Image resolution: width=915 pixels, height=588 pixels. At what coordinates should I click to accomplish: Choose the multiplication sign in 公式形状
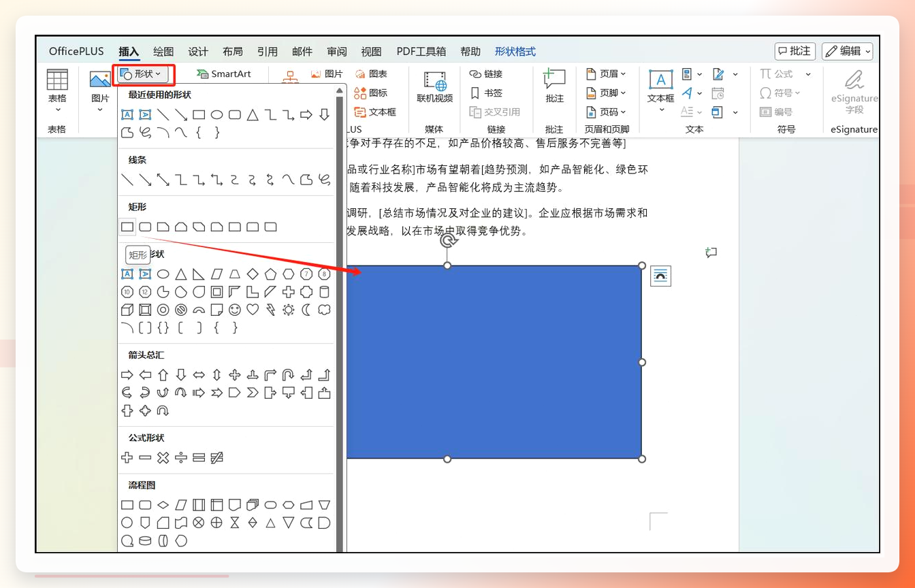click(163, 457)
